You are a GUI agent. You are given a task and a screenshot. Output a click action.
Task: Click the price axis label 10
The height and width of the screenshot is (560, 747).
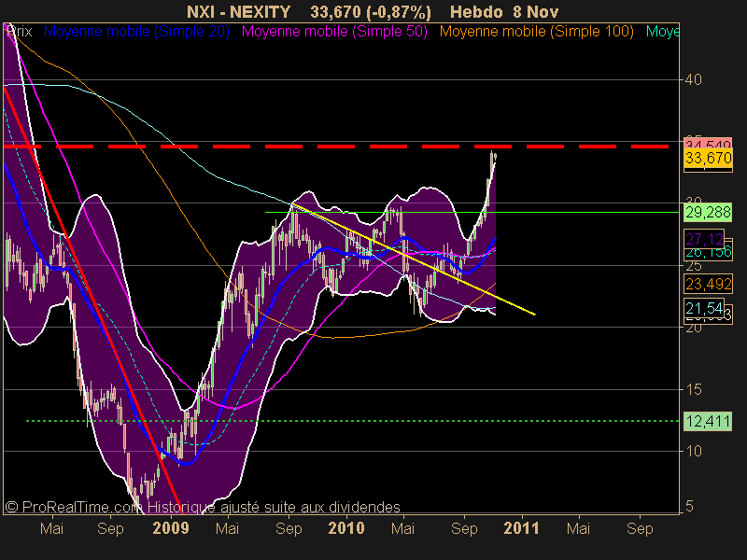[694, 451]
